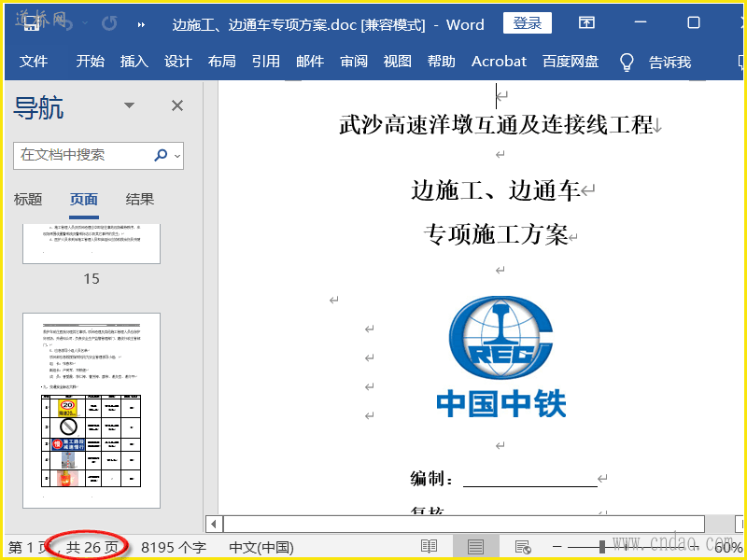Image resolution: width=747 pixels, height=560 pixels.
Task: Switch to the 插入 ribbon tab
Action: pyautogui.click(x=134, y=62)
